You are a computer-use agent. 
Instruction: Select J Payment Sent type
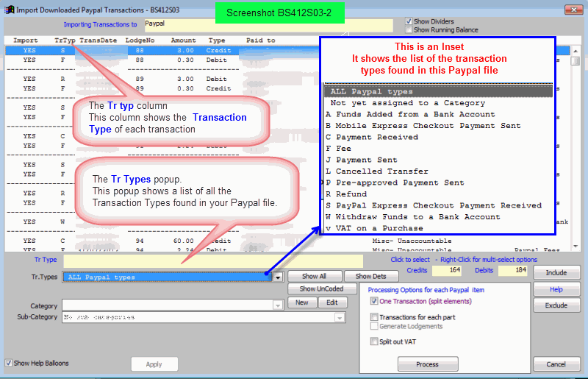(x=438, y=160)
